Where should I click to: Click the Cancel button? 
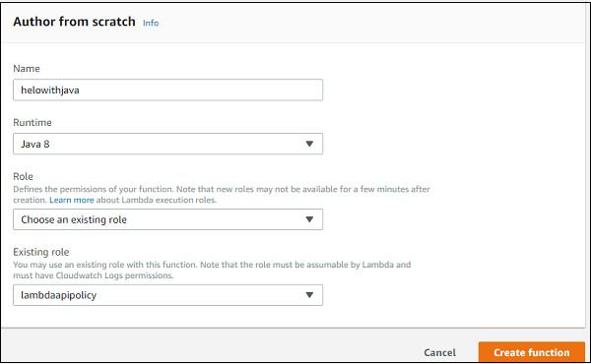click(x=439, y=353)
